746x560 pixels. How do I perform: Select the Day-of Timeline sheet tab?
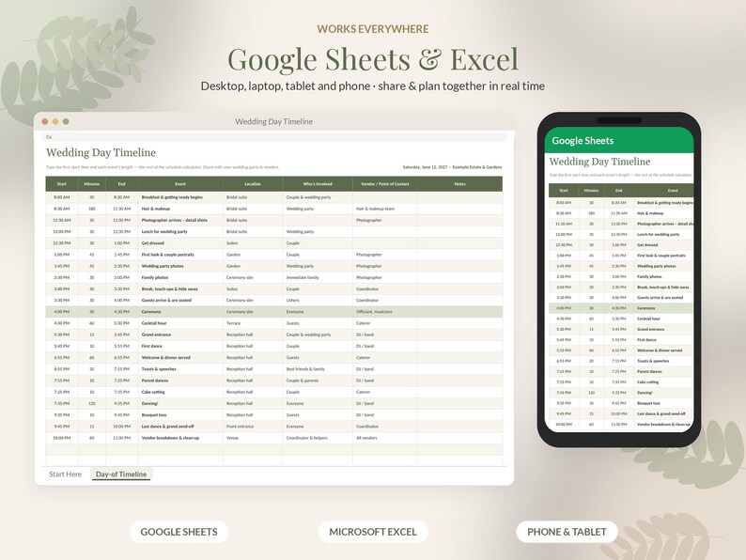click(x=121, y=474)
